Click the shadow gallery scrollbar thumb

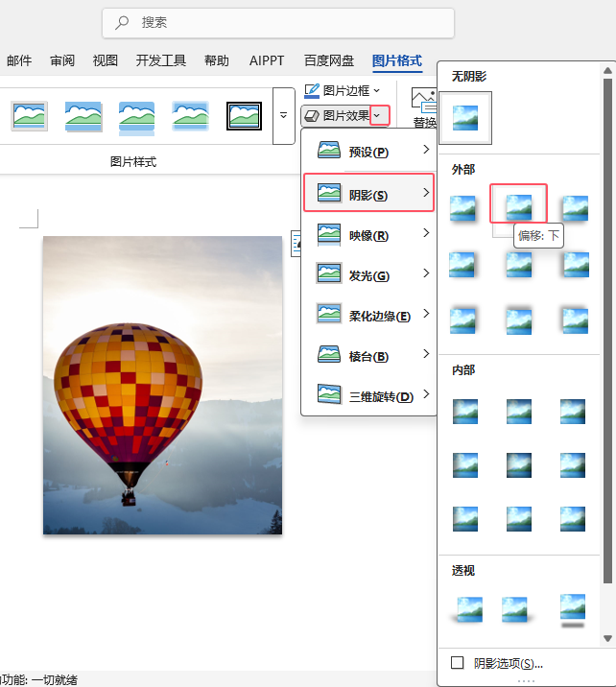[607, 331]
